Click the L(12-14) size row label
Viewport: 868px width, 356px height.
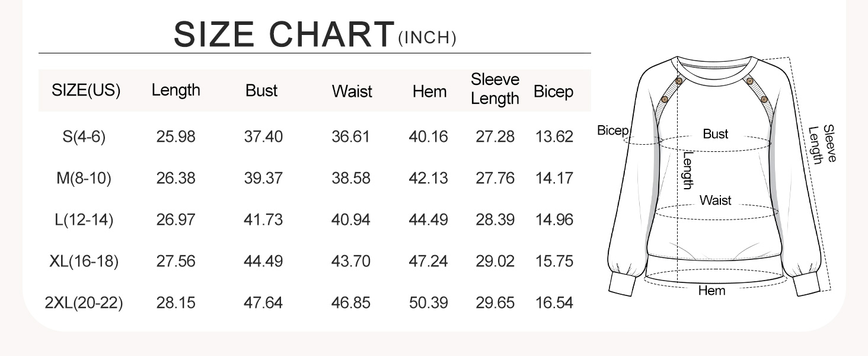(x=84, y=220)
